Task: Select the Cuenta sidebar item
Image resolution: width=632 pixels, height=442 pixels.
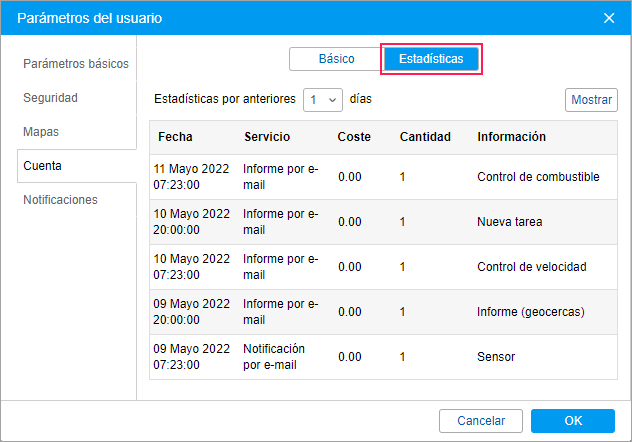Action: (x=43, y=166)
